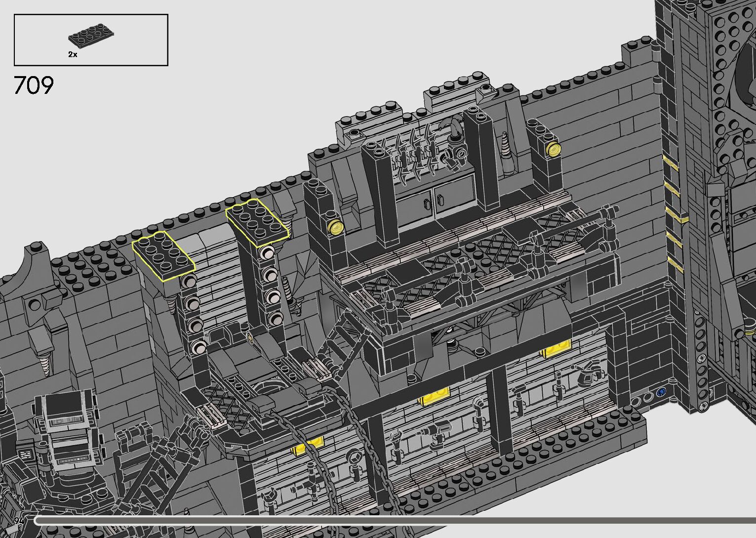Click the "2x" quantity label
756x538 pixels.
coord(73,55)
